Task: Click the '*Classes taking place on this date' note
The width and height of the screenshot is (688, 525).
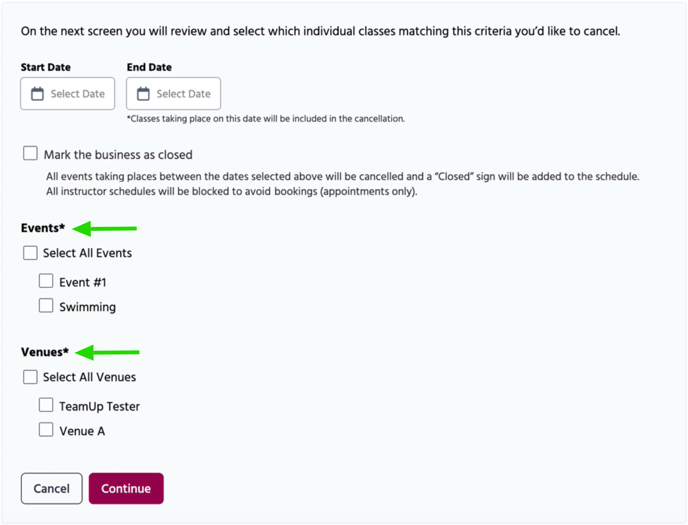Action: 265,119
